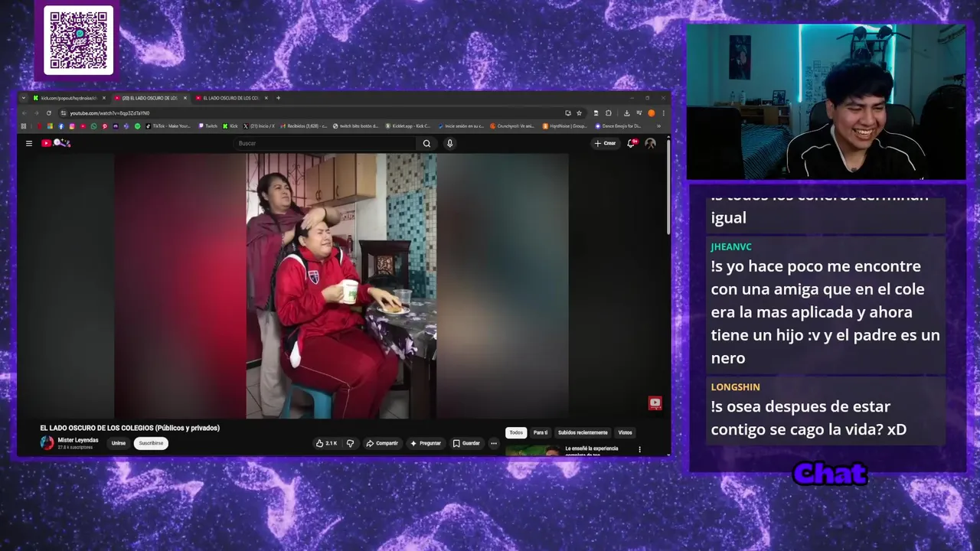Switch to the kick.com popout tab
The image size is (980, 551).
pyautogui.click(x=70, y=98)
